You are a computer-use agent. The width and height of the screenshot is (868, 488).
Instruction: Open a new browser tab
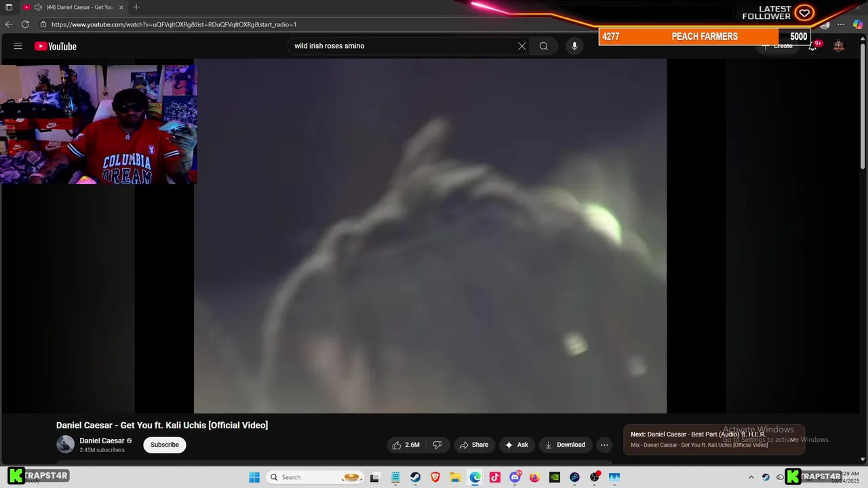click(136, 7)
